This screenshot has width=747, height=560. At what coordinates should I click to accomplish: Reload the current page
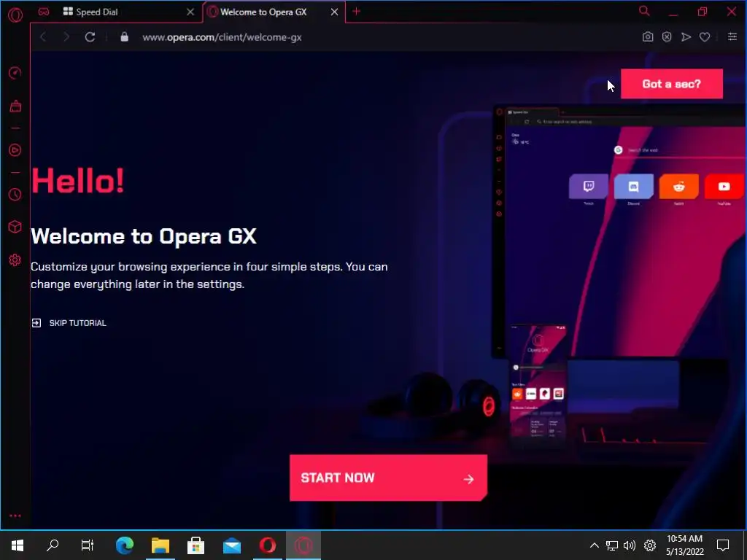tap(90, 37)
